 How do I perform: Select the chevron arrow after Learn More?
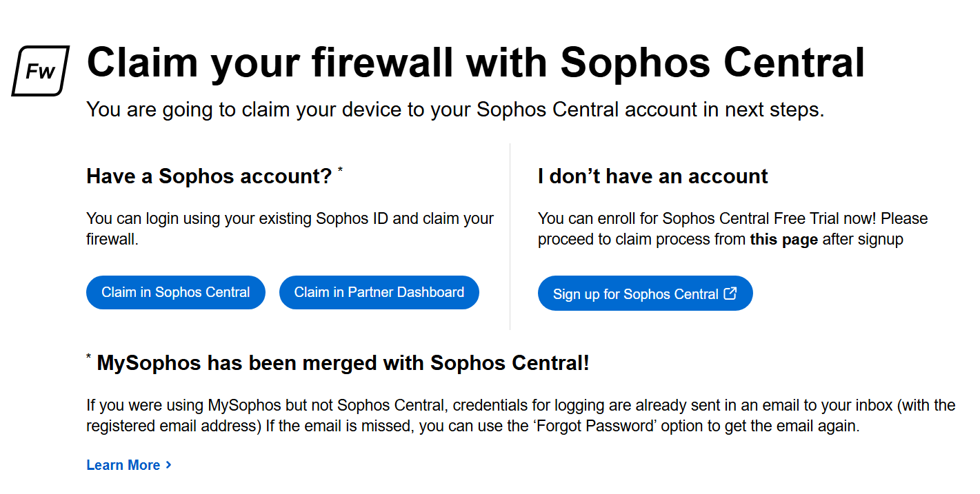pyautogui.click(x=168, y=465)
